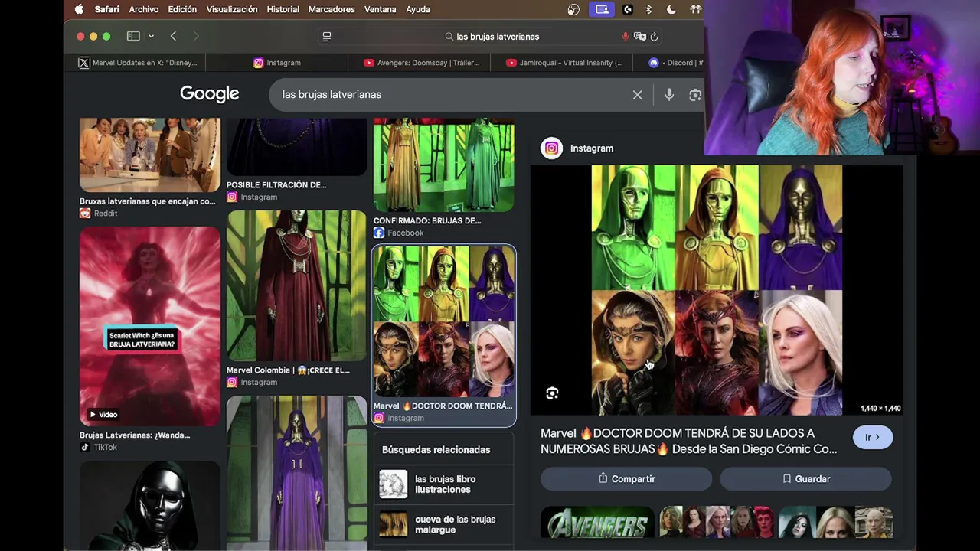Image resolution: width=980 pixels, height=551 pixels.
Task: Click the large preview collage image
Action: point(717,290)
